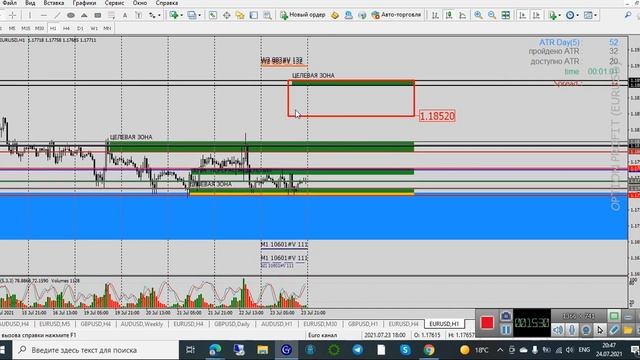Click the Новый ордер button
This screenshot has height=360, width=640.
[303, 15]
